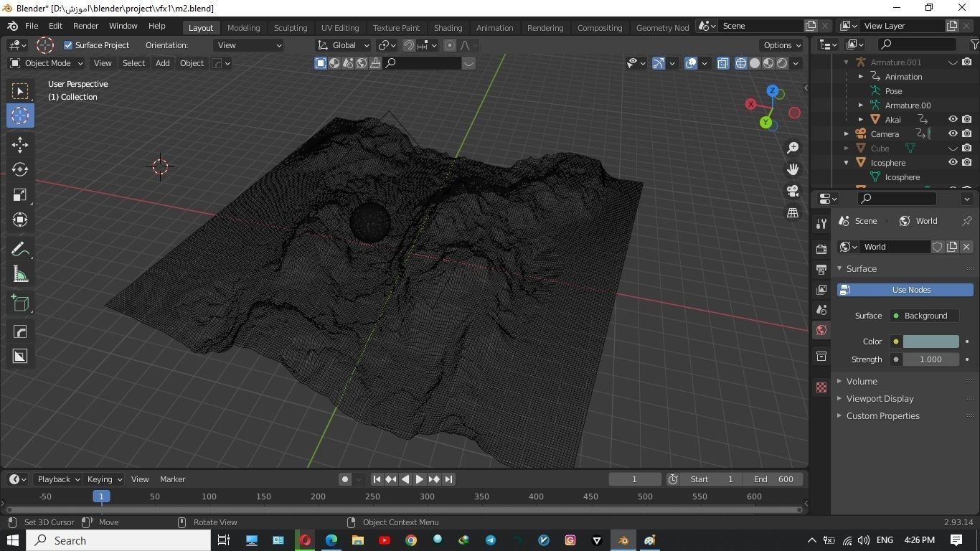980x551 pixels.
Task: Open the Render properties tab
Action: [821, 249]
